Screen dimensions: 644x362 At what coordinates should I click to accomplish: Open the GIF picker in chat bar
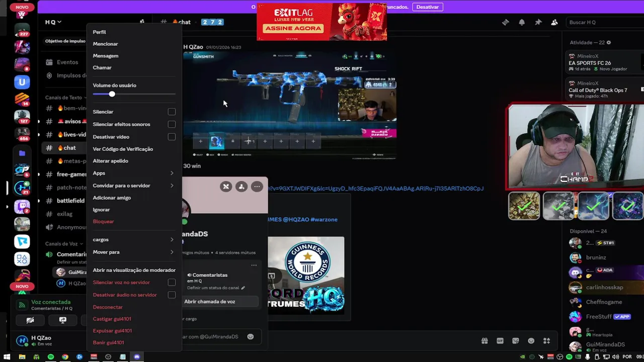(500, 341)
